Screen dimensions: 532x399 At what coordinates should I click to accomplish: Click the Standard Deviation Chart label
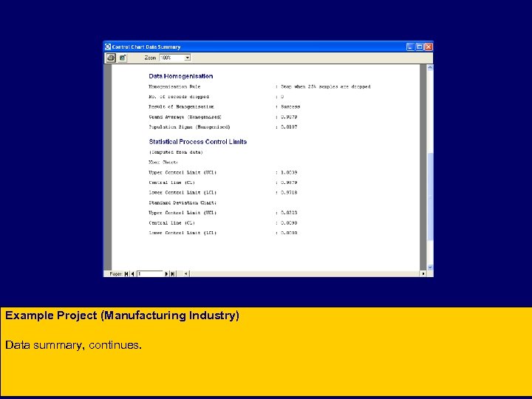point(183,202)
